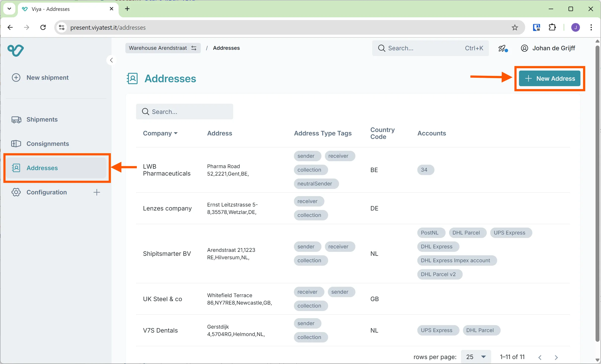Open Configuration using the gear icon
Image resolution: width=601 pixels, height=364 pixels.
(16, 192)
